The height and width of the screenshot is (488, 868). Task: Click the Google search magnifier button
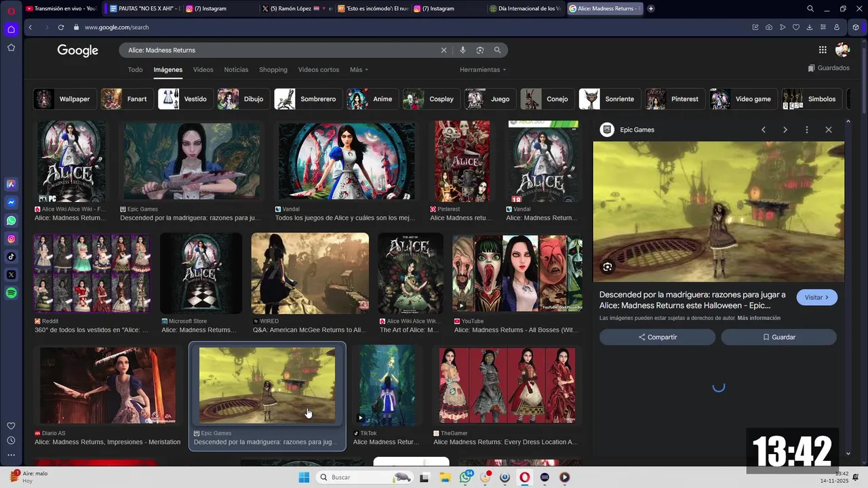point(497,50)
